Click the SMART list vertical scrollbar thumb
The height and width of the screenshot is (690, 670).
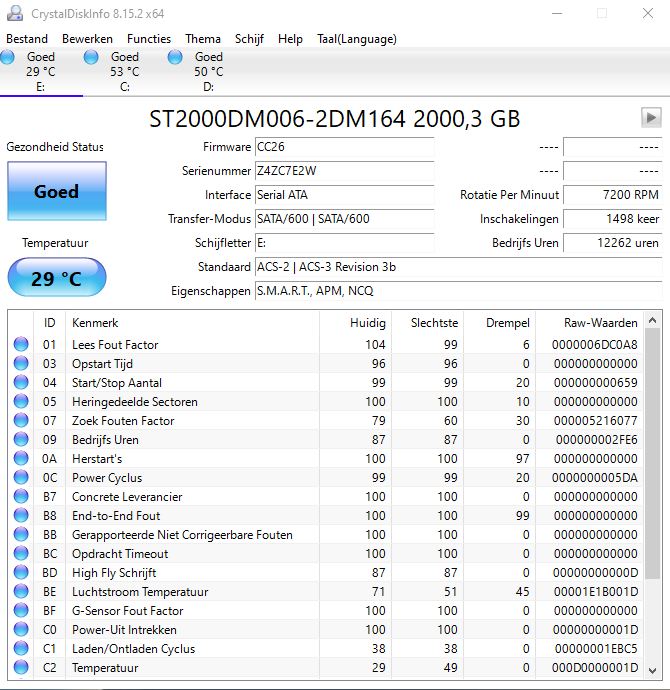652,454
